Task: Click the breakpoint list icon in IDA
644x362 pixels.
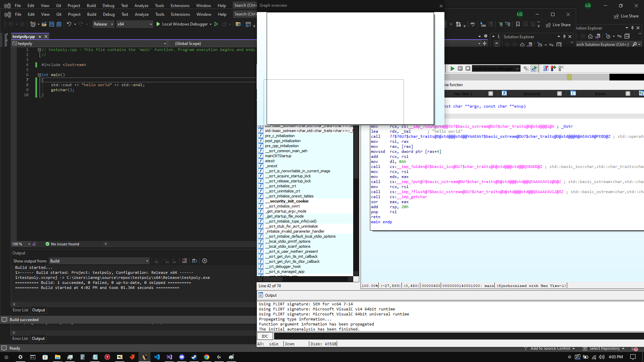Action: [x=545, y=68]
